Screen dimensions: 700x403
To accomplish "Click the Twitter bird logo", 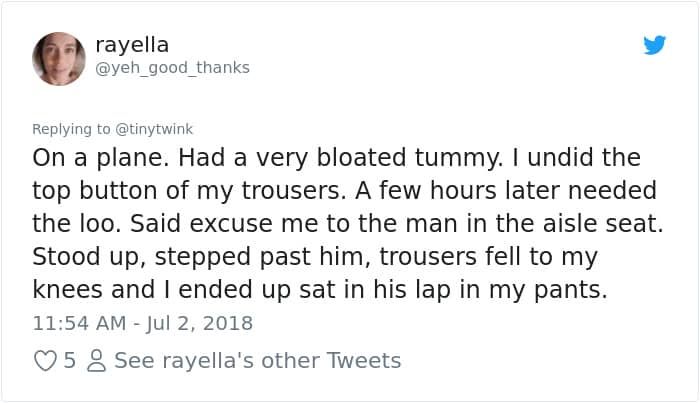I will 654,45.
